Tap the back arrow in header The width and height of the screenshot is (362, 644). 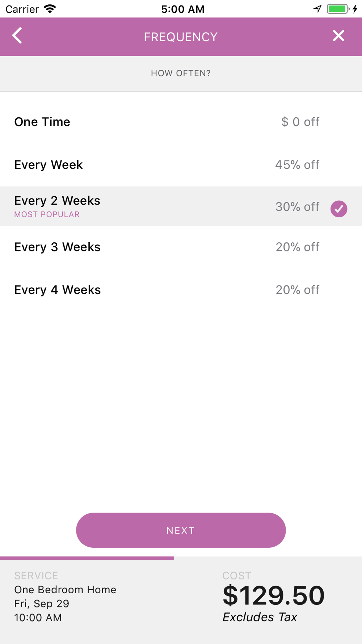[17, 36]
